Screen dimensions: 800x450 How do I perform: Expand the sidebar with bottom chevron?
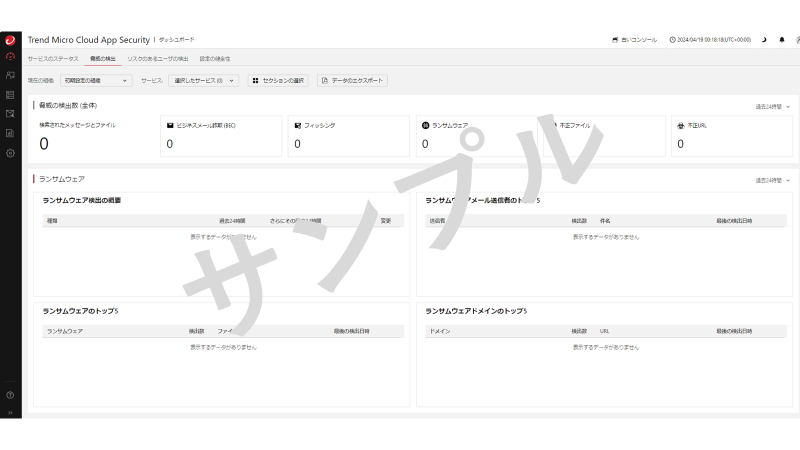point(10,412)
